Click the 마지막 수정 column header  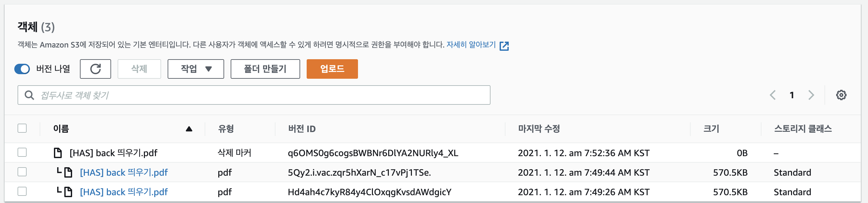coord(539,129)
